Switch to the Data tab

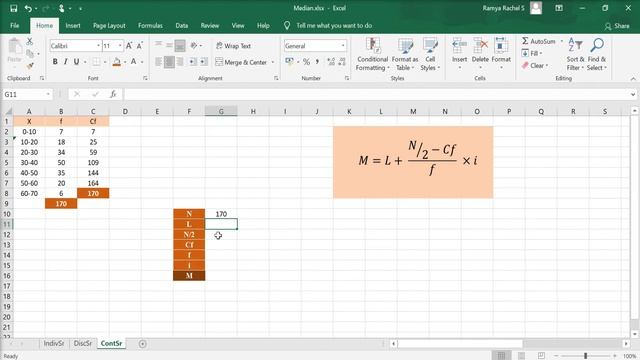click(x=182, y=25)
